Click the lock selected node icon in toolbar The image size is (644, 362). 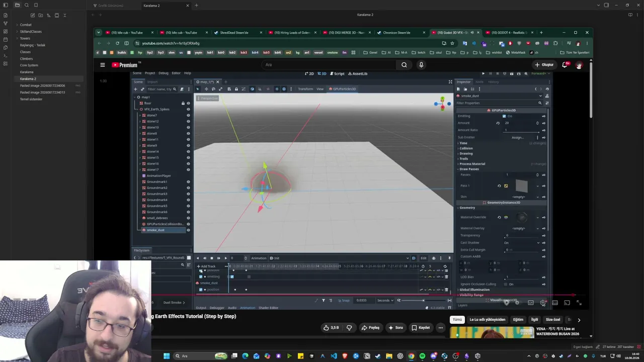pyautogui.click(x=236, y=89)
